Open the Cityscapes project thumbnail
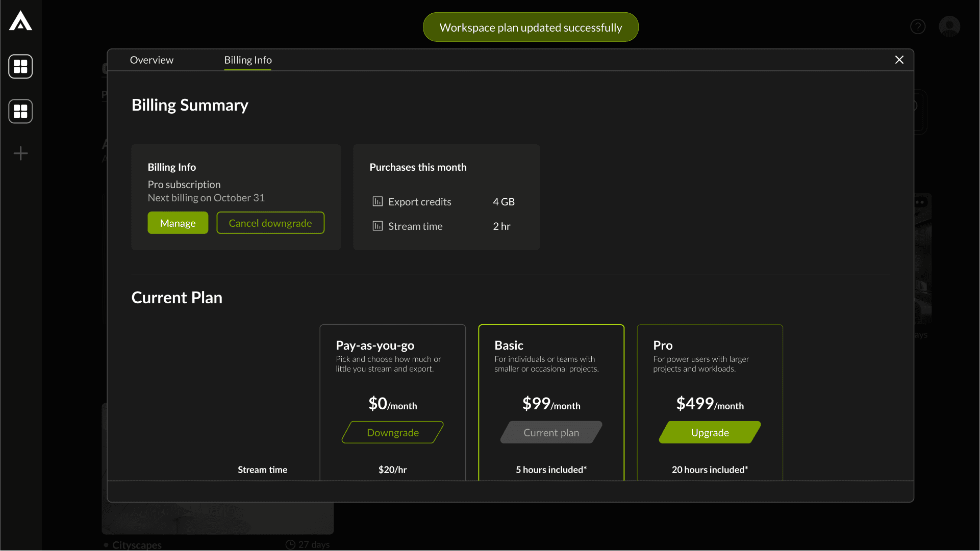The width and height of the screenshot is (980, 551). 218,517
